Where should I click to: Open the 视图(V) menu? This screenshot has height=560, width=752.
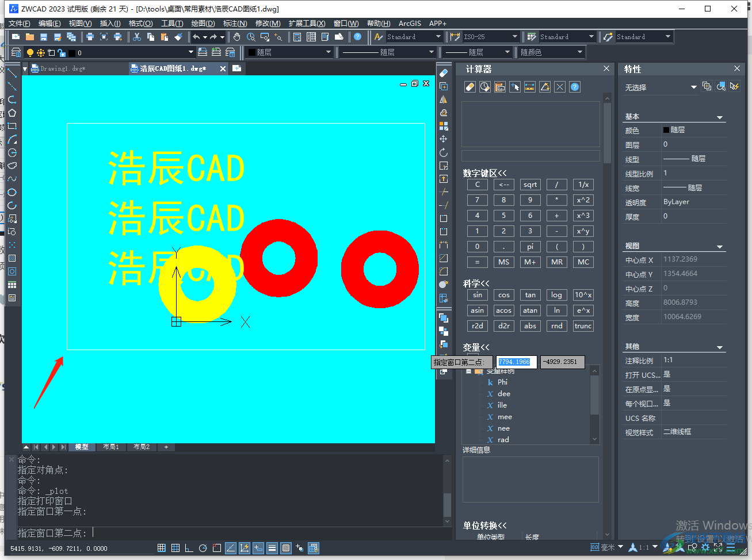[81, 23]
